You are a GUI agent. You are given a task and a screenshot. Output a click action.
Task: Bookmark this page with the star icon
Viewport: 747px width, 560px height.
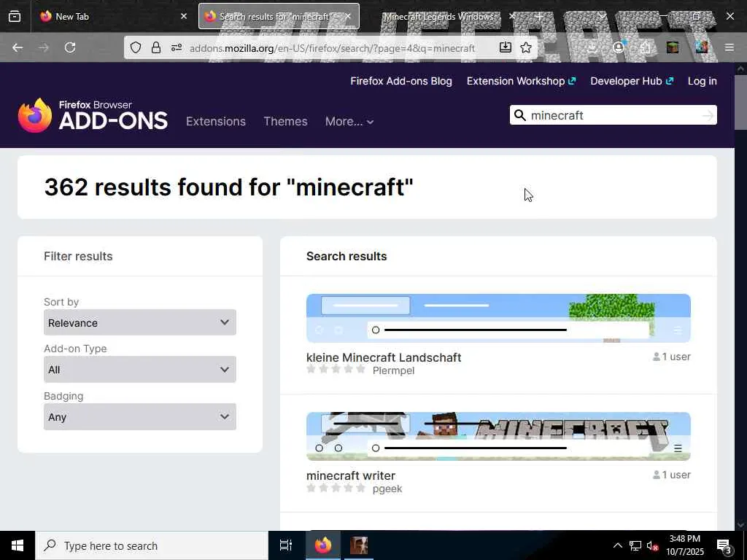point(526,47)
